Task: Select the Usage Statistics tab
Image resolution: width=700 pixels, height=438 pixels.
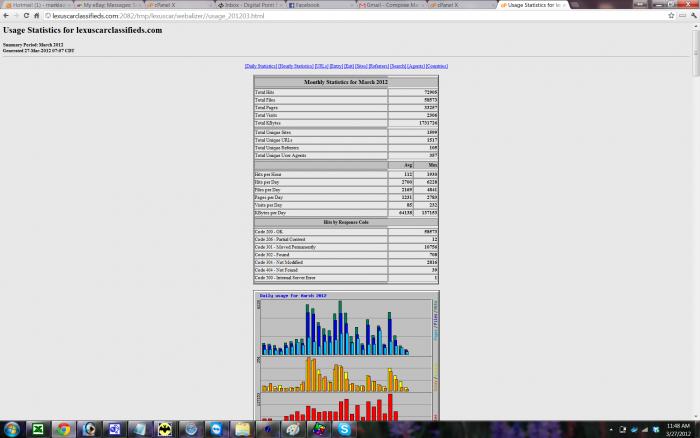Action: tap(533, 5)
